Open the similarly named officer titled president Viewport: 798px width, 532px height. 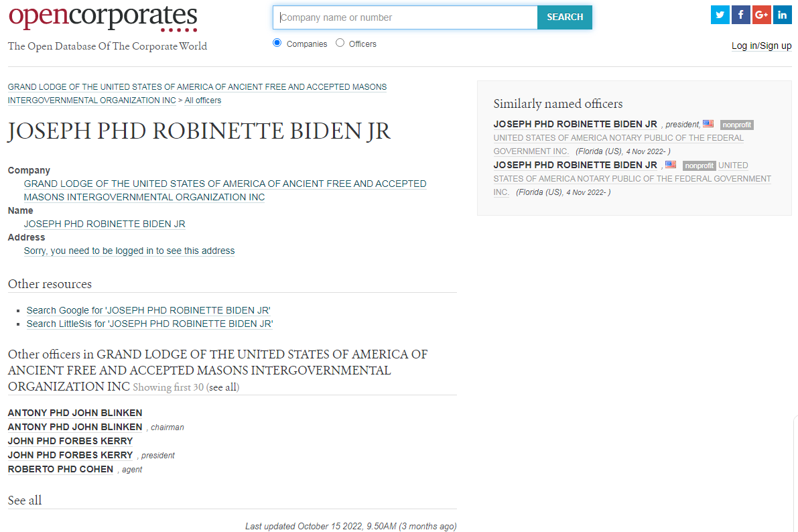coord(575,124)
